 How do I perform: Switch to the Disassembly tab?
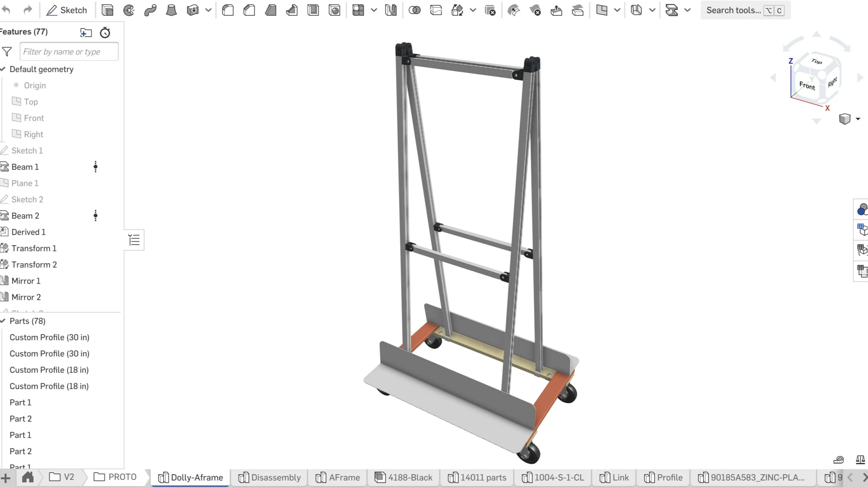coord(269,477)
